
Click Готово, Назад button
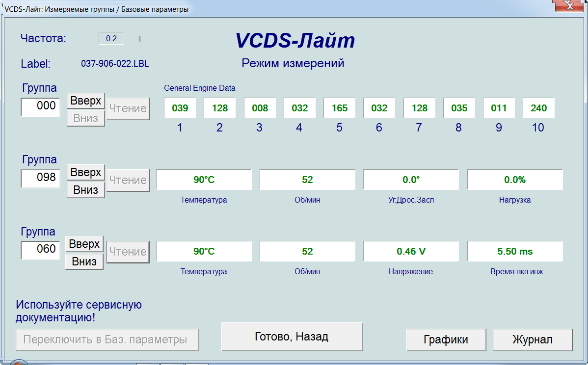point(292,337)
